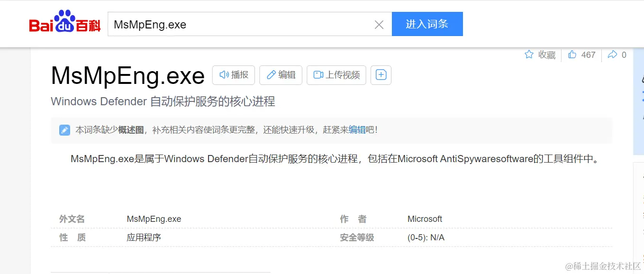Select the MsMpEng.exe value next to 外文名
The height and width of the screenshot is (274, 644).
tap(154, 219)
